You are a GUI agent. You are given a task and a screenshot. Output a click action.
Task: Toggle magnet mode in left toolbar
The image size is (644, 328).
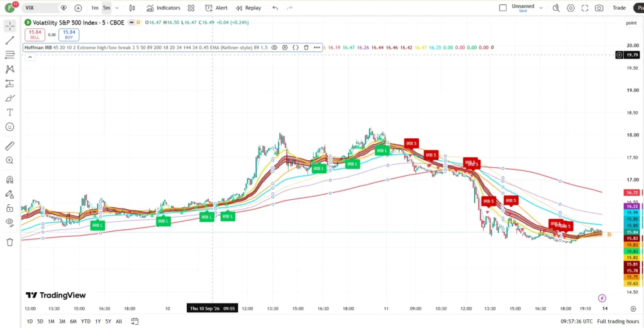click(x=10, y=180)
